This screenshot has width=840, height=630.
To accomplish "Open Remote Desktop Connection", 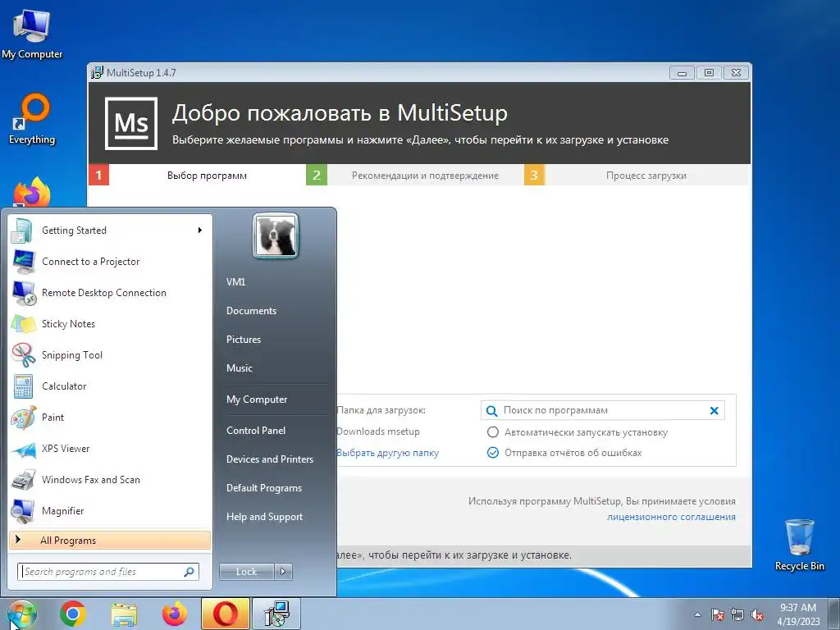I will click(109, 293).
